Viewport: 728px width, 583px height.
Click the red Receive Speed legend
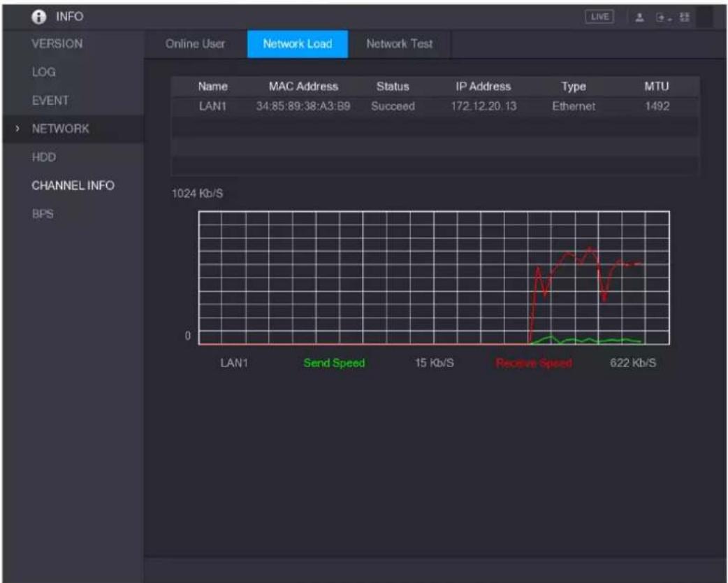(x=534, y=363)
